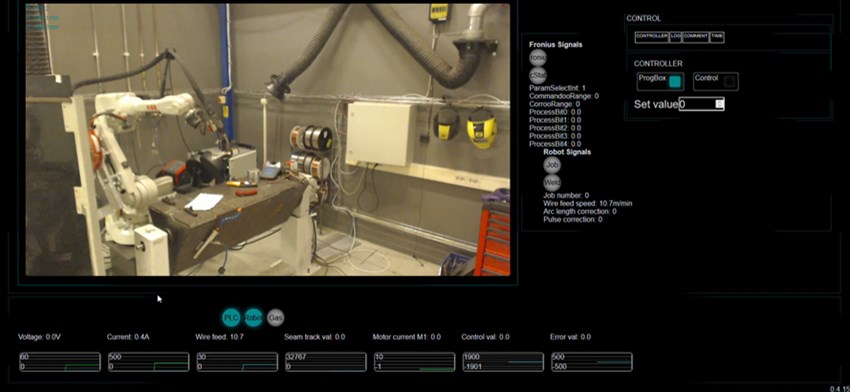Click the 'Arc length correction: 0' line
Screen dimensions: 850x392
tap(579, 211)
